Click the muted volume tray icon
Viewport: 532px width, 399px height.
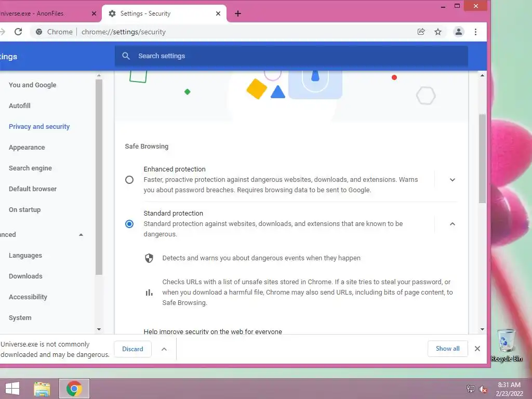(x=483, y=389)
